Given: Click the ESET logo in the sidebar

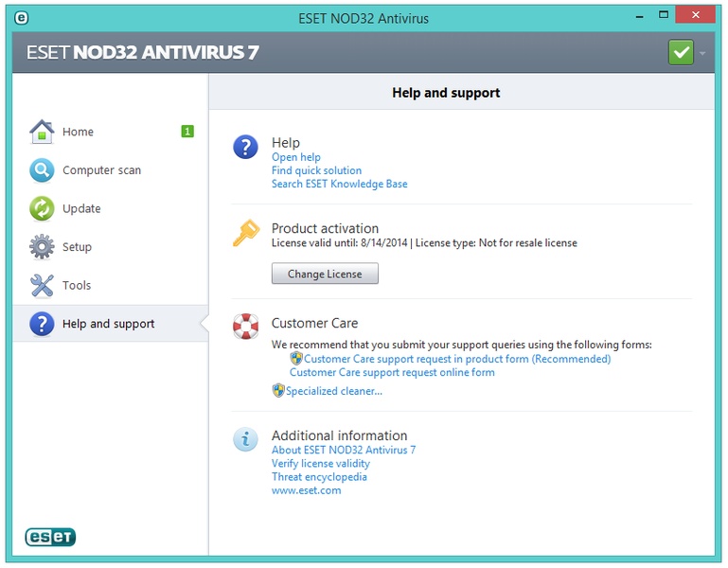Looking at the screenshot, I should pyautogui.click(x=50, y=537).
